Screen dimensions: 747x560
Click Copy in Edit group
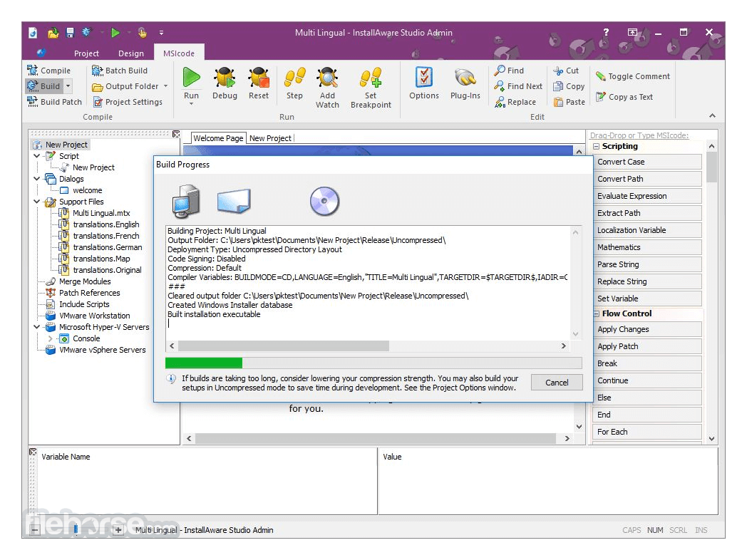[x=569, y=86]
